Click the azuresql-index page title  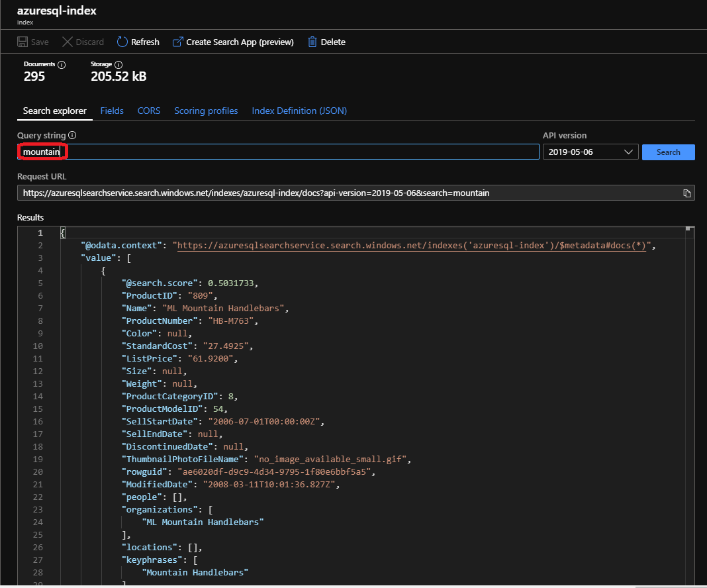pos(57,11)
